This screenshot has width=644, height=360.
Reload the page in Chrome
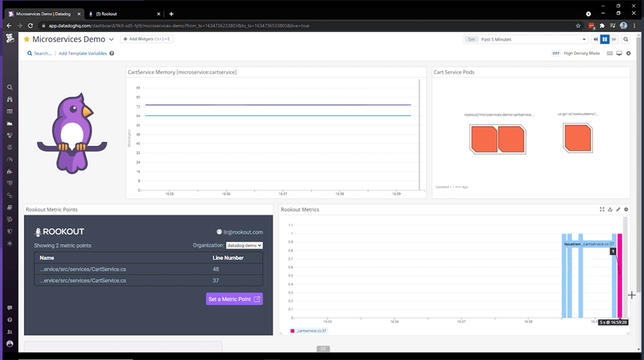tap(31, 25)
